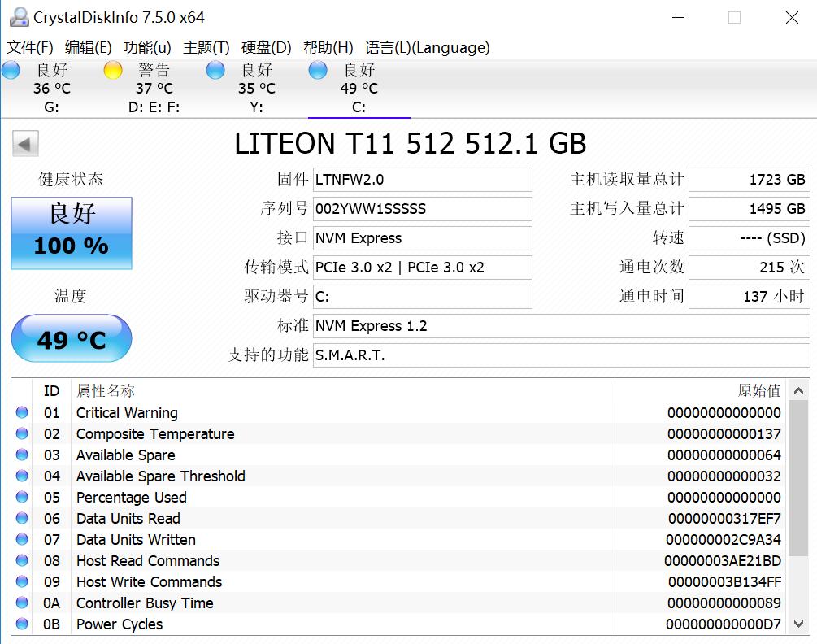Select the Y: drive blue status orb
The image size is (817, 644).
coord(215,70)
